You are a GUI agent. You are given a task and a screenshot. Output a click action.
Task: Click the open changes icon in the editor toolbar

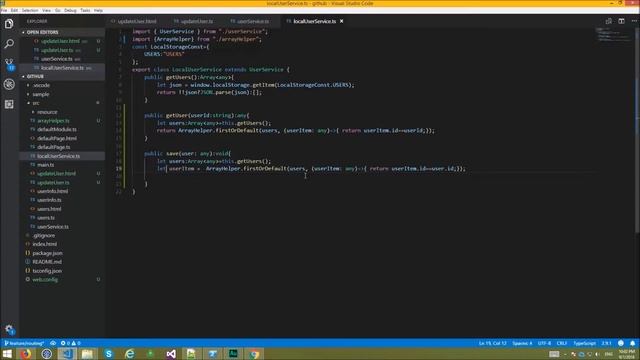[609, 21]
